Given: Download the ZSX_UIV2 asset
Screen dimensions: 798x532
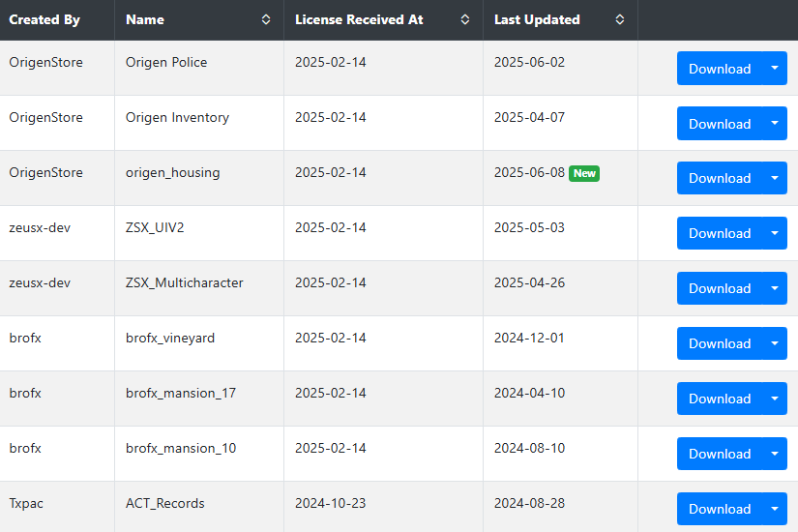Looking at the screenshot, I should (x=720, y=233).
